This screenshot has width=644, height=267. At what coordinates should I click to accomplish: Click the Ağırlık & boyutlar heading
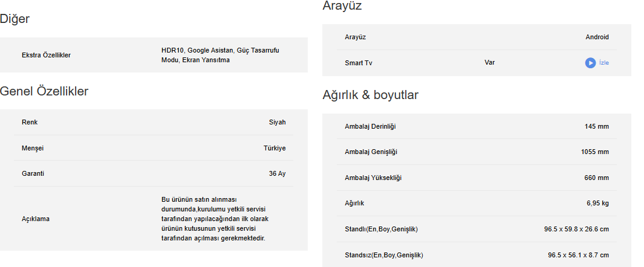(371, 95)
